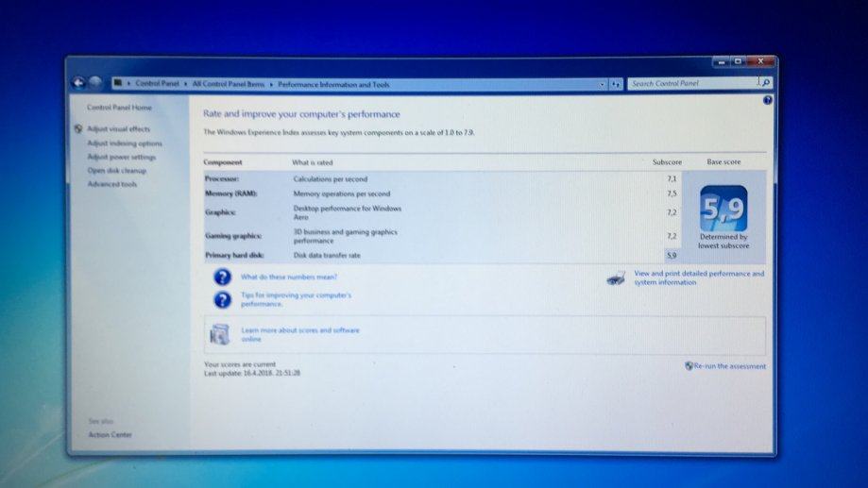Click Your scores are current text
The height and width of the screenshot is (488, 868).
240,364
